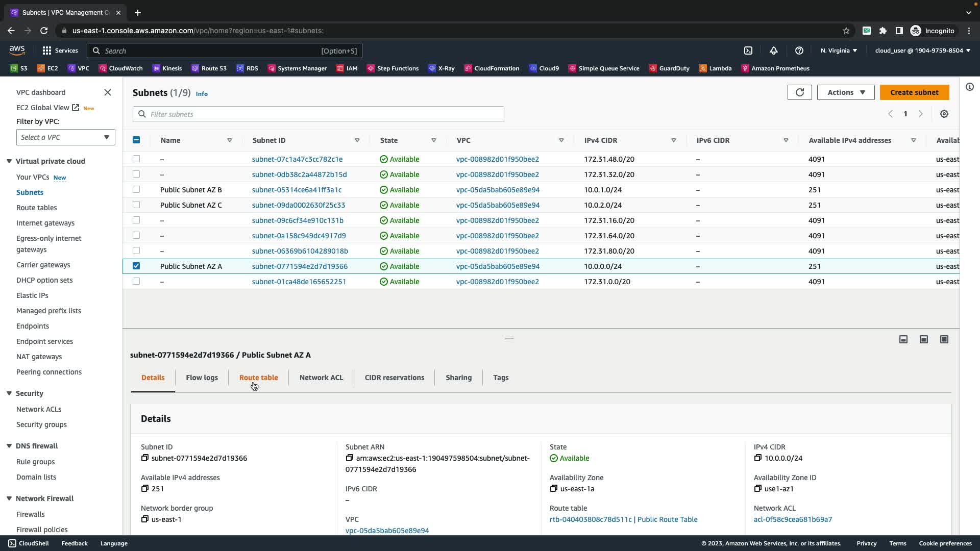Open the Actions dropdown menu
The image size is (980, 551).
[x=845, y=92]
